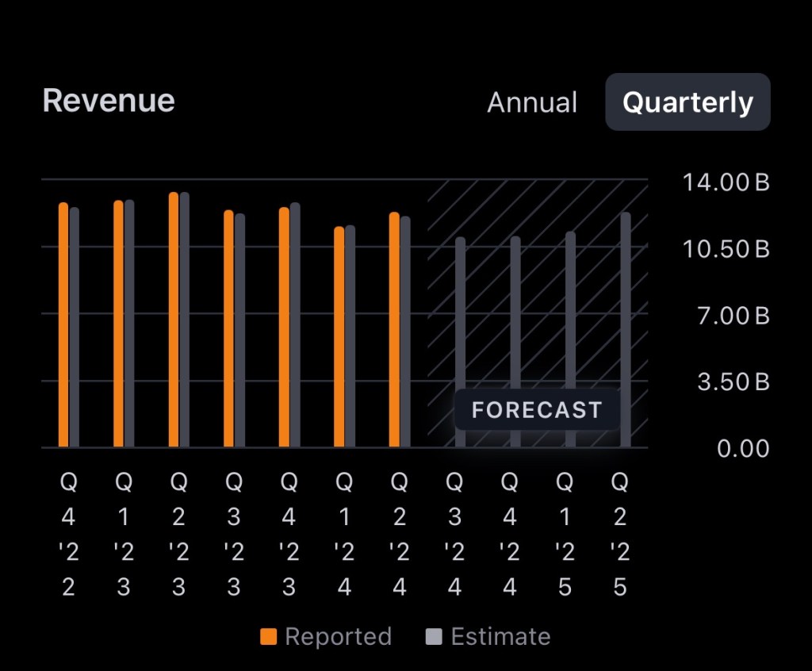Tap the orange reported bar for Q2 '23
This screenshot has height=671, width=812.
[x=174, y=320]
